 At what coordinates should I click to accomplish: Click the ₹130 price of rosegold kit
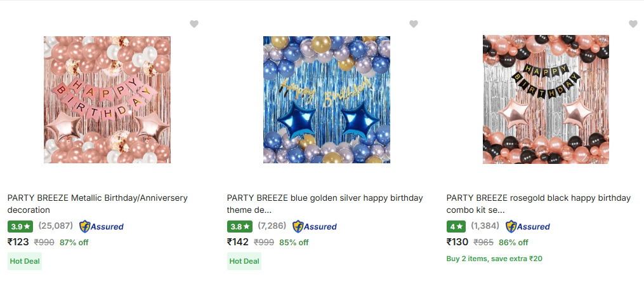457,242
